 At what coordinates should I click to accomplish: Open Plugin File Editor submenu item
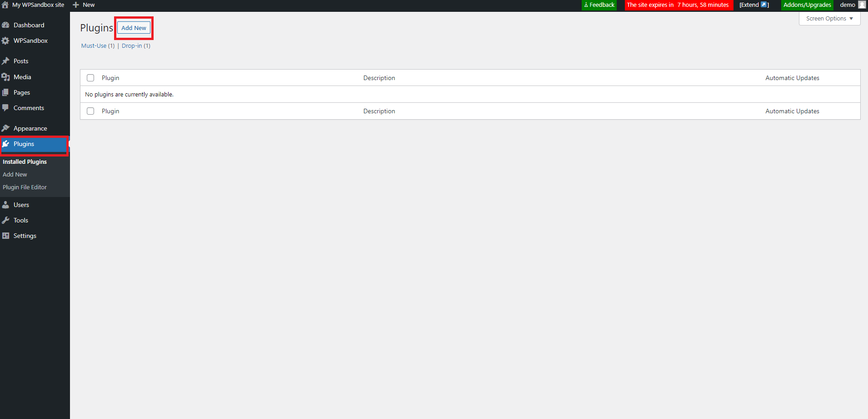click(25, 187)
